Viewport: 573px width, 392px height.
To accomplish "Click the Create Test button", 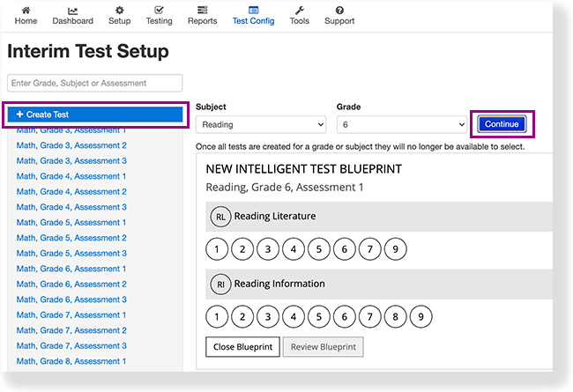I will [x=95, y=115].
